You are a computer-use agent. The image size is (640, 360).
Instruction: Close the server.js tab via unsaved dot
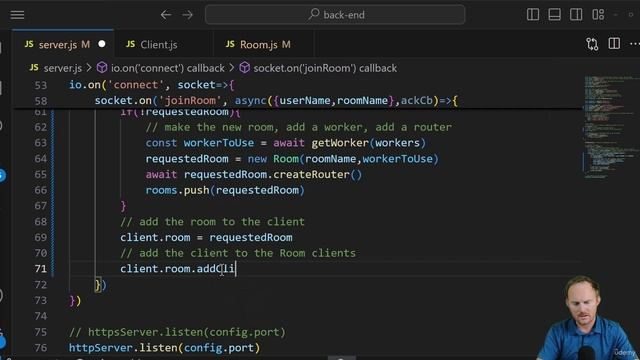[102, 44]
